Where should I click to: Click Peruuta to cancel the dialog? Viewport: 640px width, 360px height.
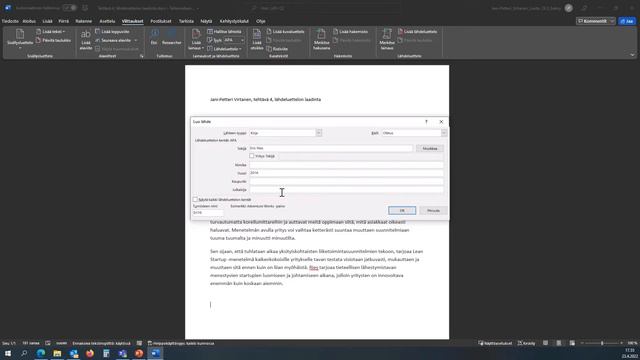click(433, 211)
